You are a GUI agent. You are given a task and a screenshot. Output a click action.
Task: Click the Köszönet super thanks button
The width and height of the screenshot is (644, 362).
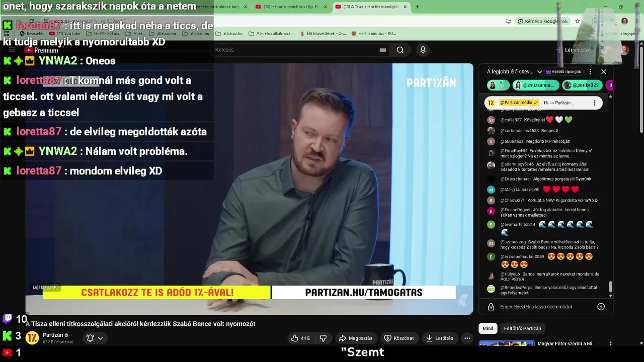pyautogui.click(x=398, y=338)
